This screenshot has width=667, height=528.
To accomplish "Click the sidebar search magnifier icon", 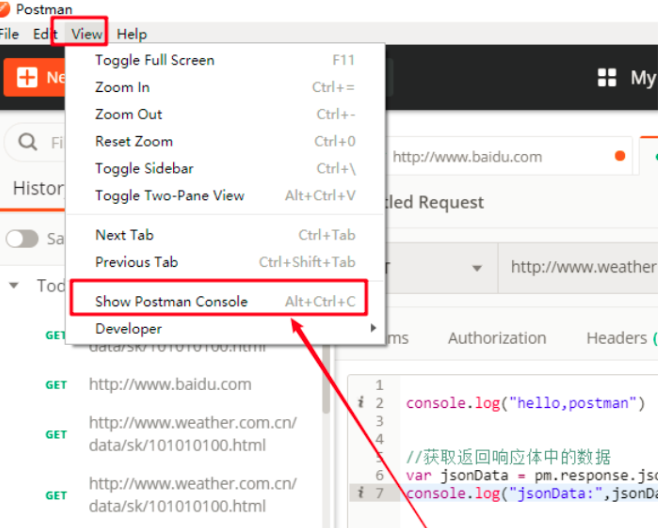I will 28,142.
